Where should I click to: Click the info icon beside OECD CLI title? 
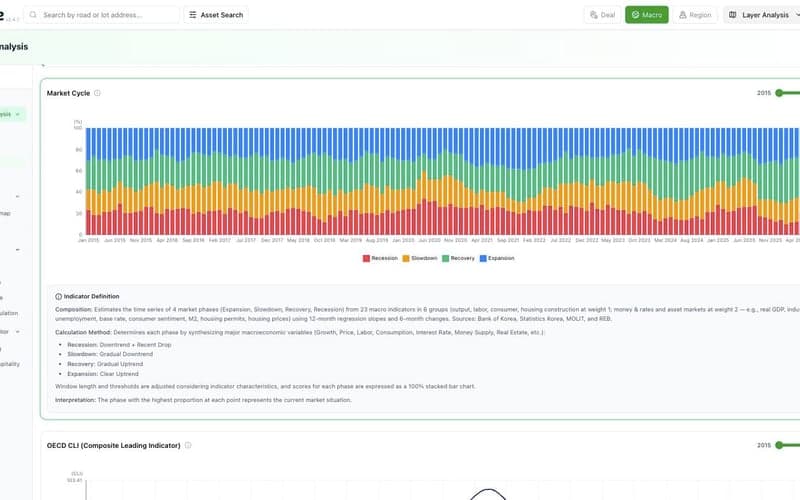[x=188, y=445]
